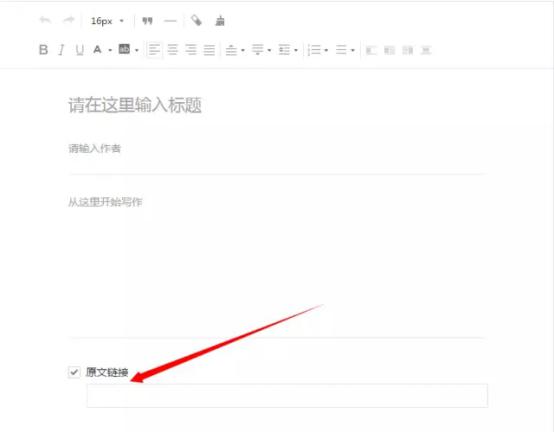Screen dimensions: 554x432
Task: Clear formatting with the brush icon
Action: pyautogui.click(x=220, y=21)
